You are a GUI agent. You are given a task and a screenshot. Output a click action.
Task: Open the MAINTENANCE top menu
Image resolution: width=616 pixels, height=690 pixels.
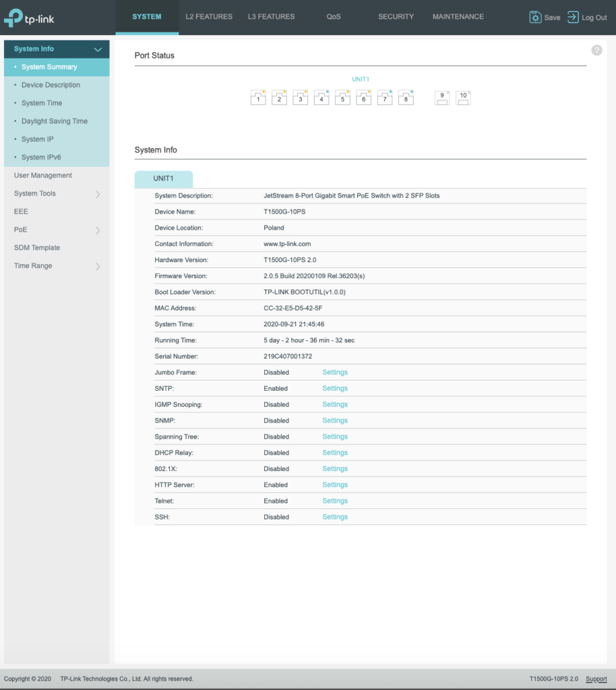458,17
